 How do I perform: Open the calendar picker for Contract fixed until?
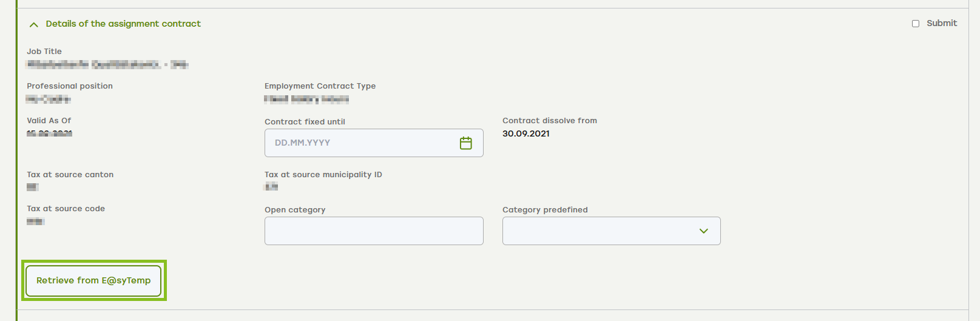coord(465,143)
